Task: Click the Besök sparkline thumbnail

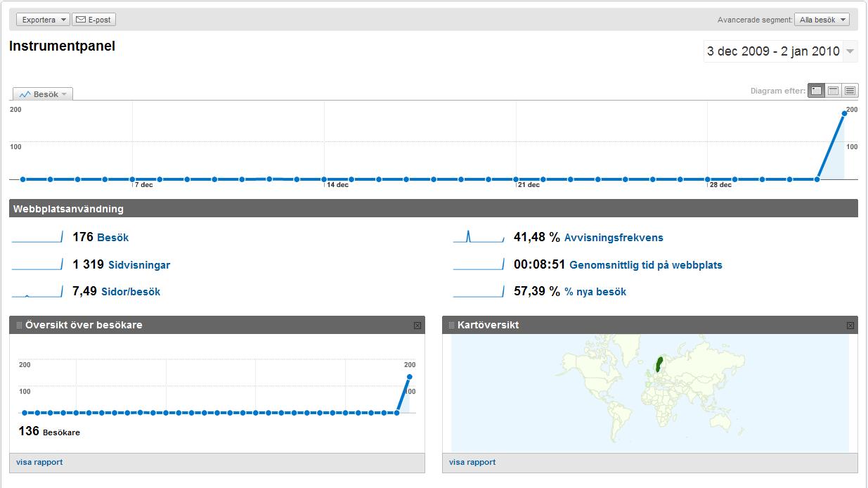Action: [37, 237]
